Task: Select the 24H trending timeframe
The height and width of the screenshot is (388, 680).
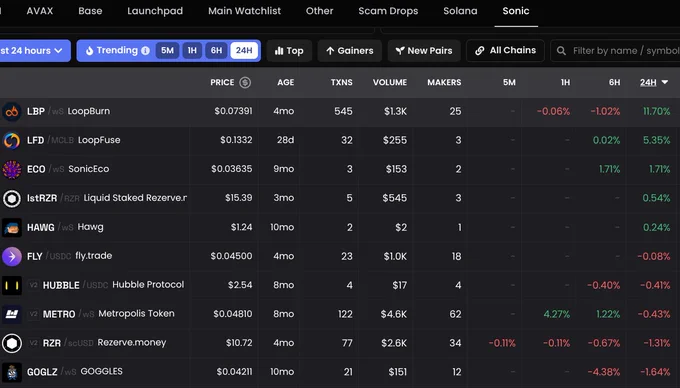Action: pyautogui.click(x=244, y=51)
